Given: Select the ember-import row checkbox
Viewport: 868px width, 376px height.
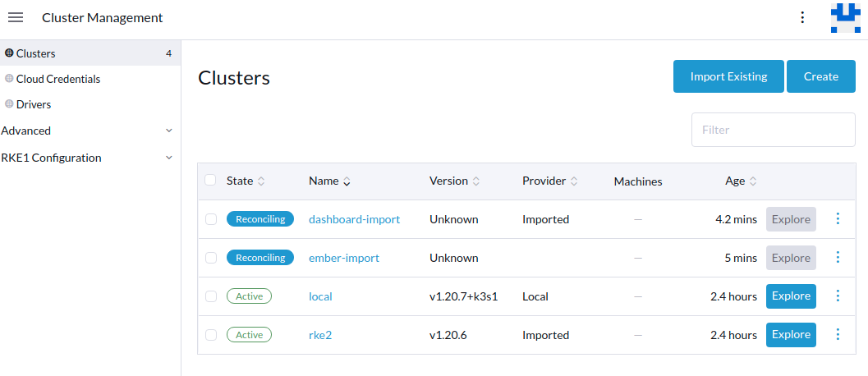Looking at the screenshot, I should tap(211, 258).
